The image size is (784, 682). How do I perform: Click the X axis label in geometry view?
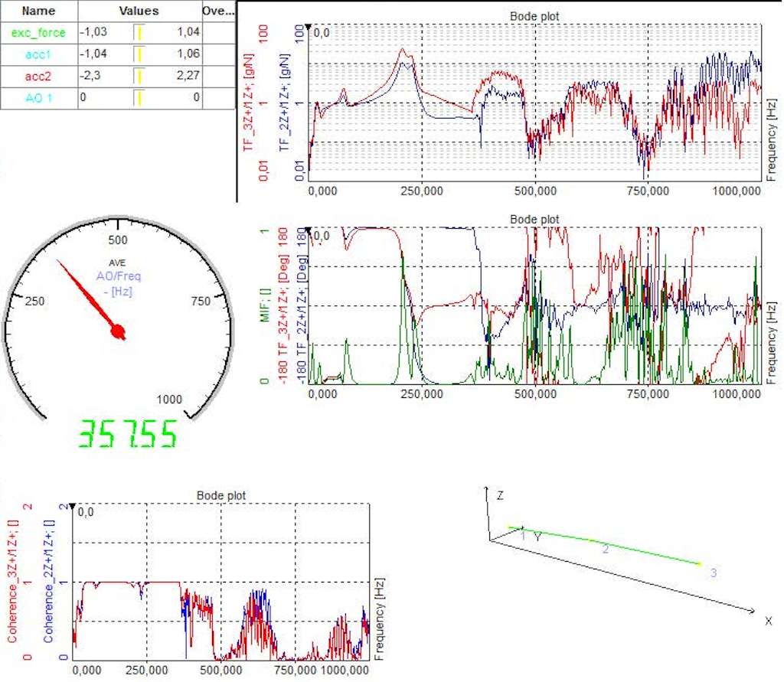pos(769,621)
